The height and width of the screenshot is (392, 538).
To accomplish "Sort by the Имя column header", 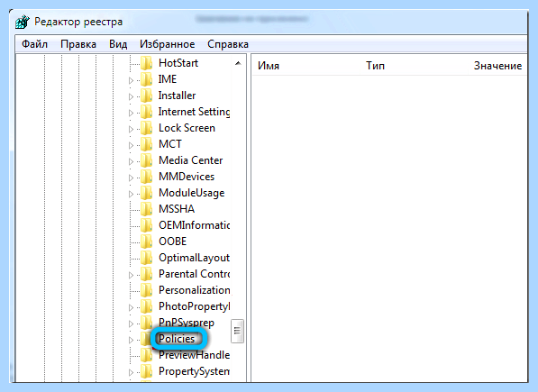I will (x=269, y=66).
